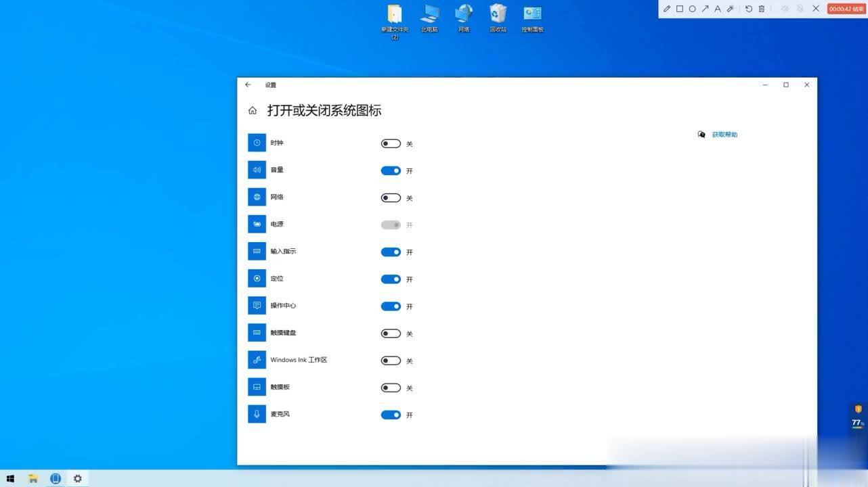Disable the 麦克风 system icon

pos(391,415)
